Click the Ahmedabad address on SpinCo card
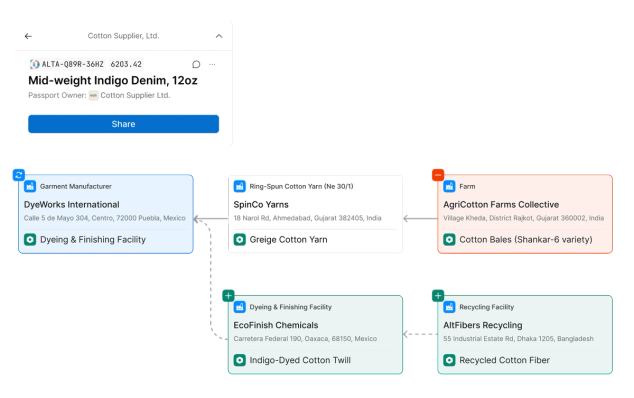634x398 pixels. [x=307, y=218]
